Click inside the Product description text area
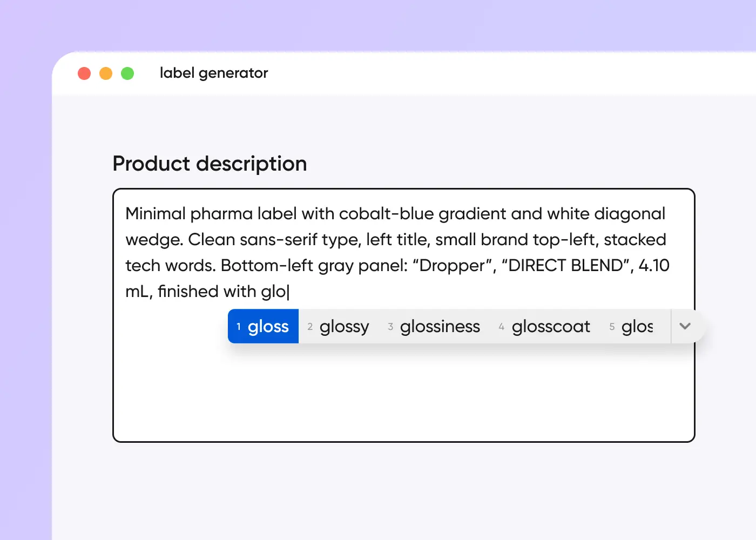756x540 pixels. [403, 315]
